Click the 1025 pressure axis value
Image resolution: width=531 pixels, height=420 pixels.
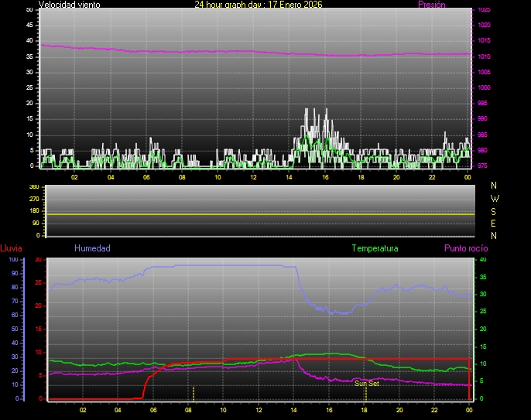484,10
